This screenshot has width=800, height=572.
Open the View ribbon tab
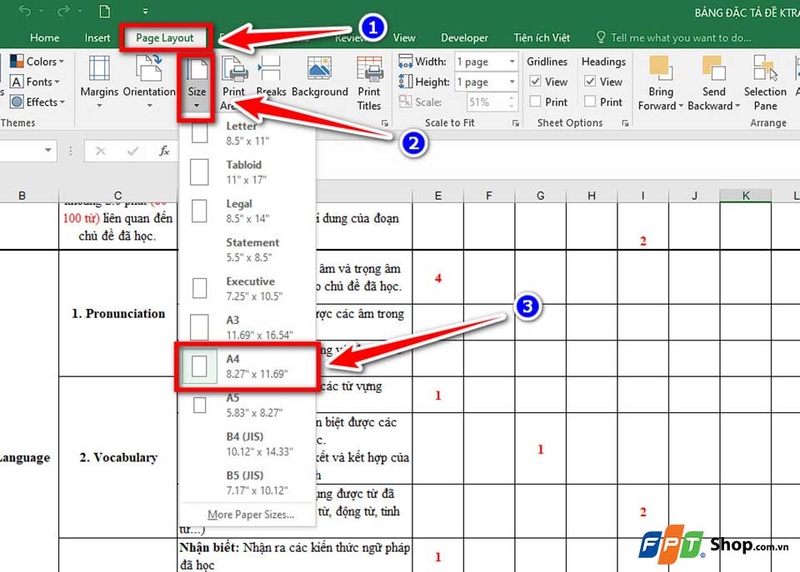coord(404,38)
